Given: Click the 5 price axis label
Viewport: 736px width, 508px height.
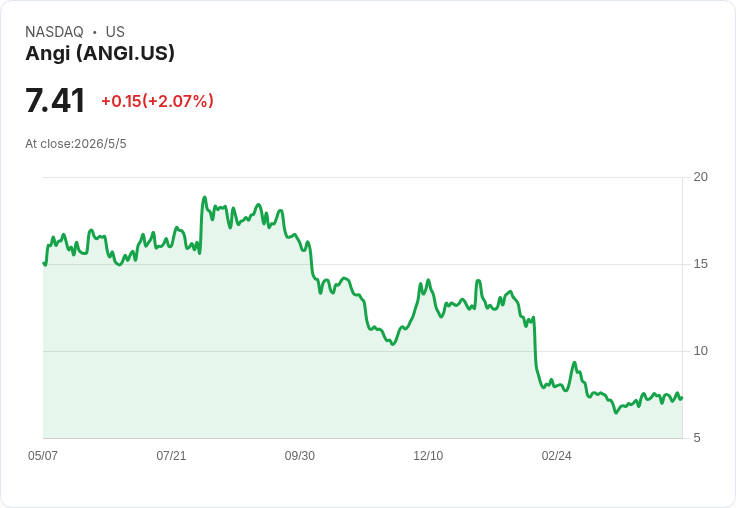Looking at the screenshot, I should [697, 438].
